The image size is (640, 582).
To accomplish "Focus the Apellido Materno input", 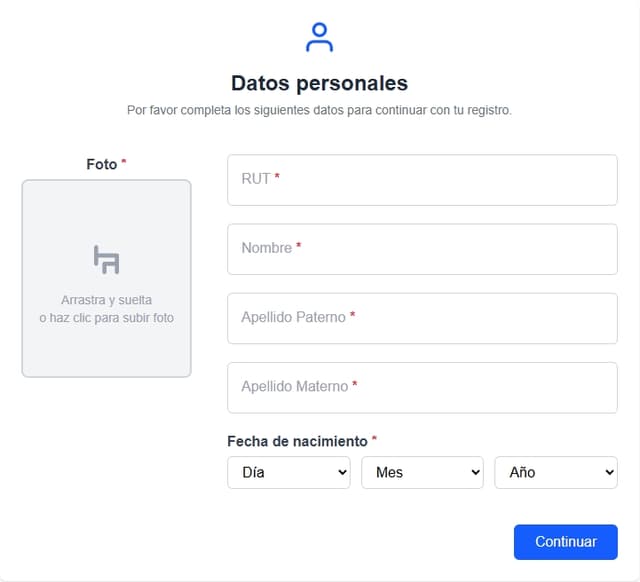I will coord(422,387).
